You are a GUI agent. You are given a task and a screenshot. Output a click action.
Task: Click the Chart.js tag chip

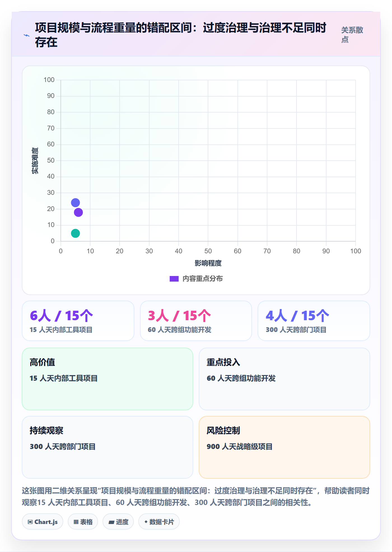43,522
